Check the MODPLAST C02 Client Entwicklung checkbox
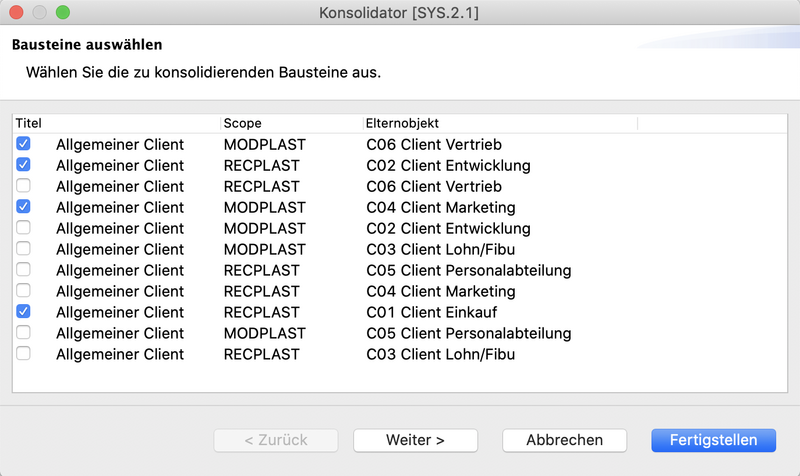The width and height of the screenshot is (800, 476). 23,227
